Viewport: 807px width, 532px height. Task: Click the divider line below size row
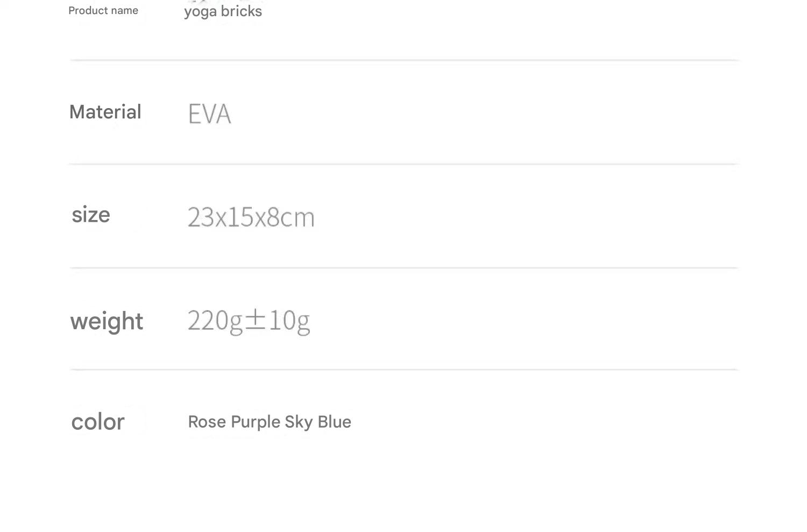tap(403, 267)
